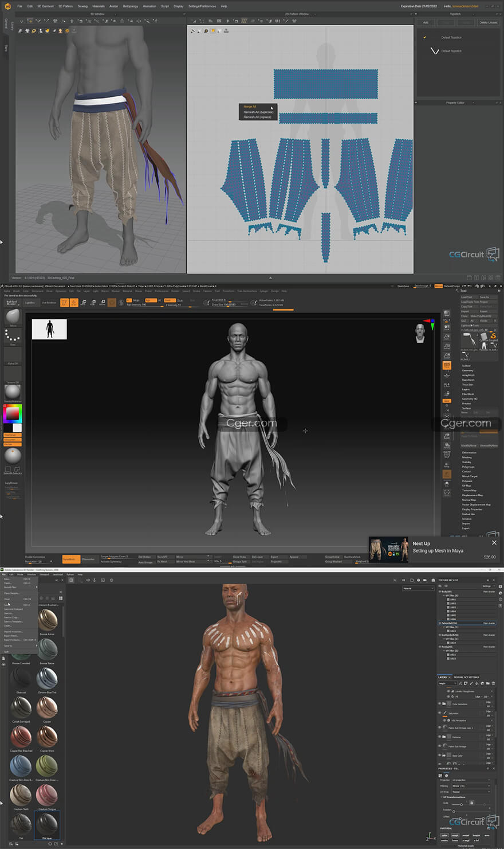This screenshot has height=849, width=504.
Task: Collapse the UV transformations section
Action: [x=442, y=797]
